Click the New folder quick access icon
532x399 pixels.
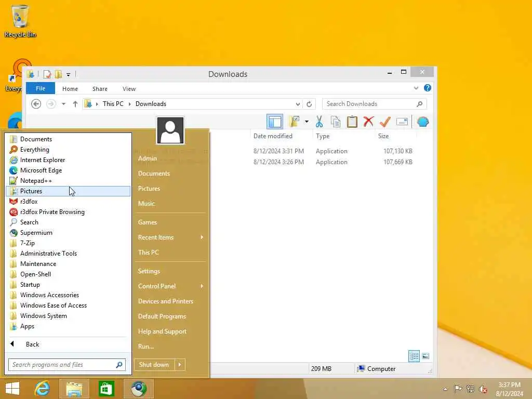pos(58,74)
